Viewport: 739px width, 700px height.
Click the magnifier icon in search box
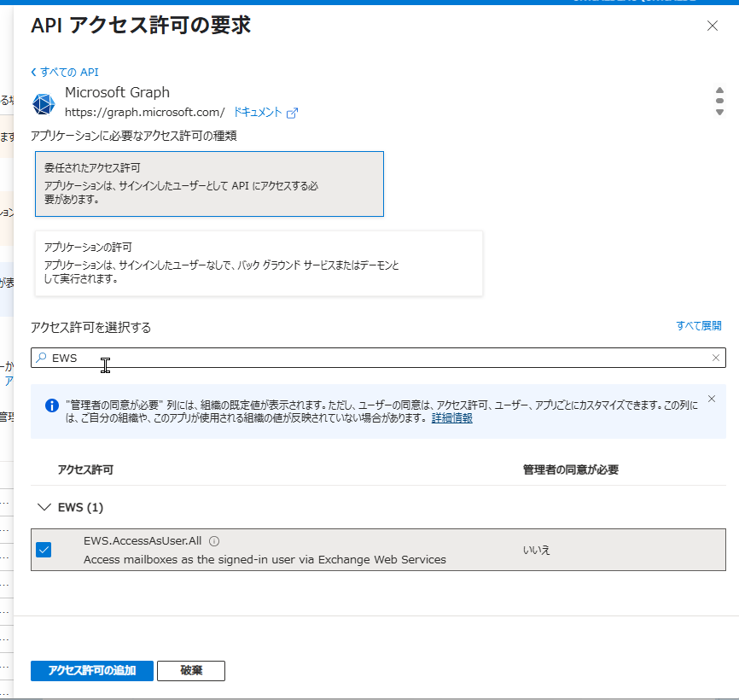tap(41, 358)
